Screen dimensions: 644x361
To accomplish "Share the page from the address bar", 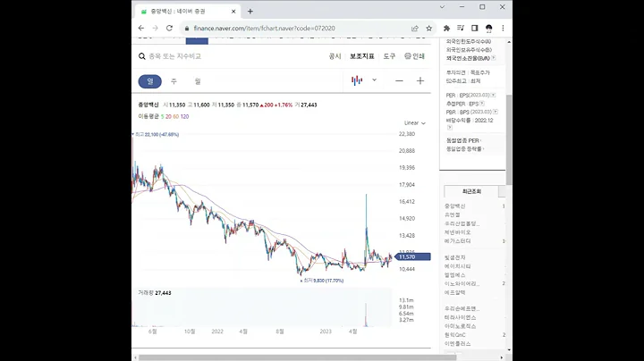I will pos(415,29).
